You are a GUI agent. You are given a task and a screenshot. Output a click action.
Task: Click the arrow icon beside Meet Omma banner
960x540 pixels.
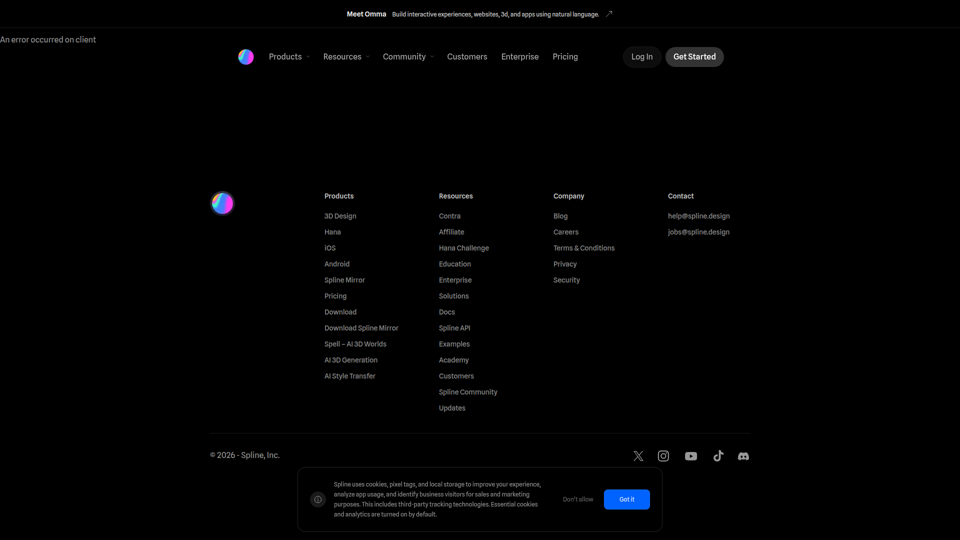609,14
